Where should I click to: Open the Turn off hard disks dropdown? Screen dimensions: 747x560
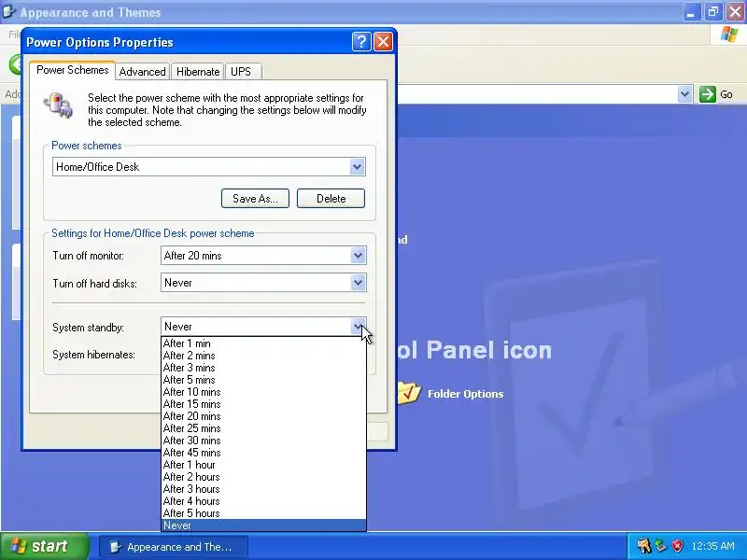click(358, 283)
